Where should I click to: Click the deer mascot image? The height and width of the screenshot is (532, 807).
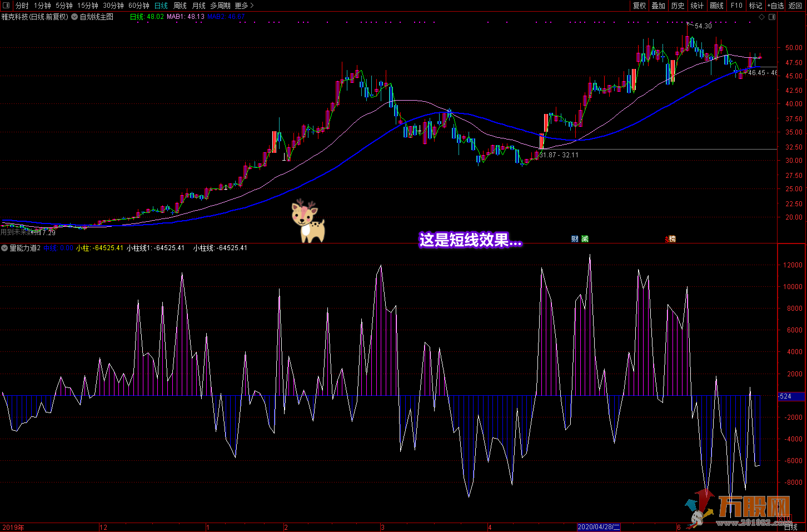click(x=307, y=221)
